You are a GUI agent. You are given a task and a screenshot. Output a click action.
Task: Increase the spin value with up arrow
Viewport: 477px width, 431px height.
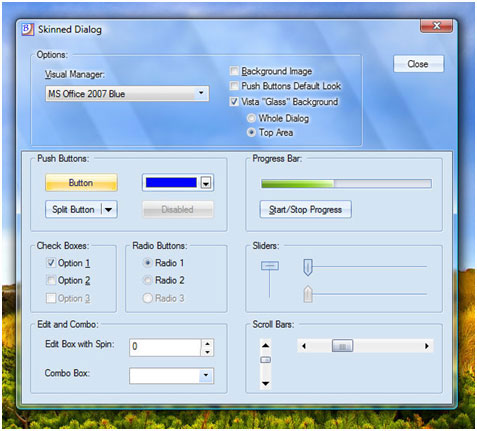pyautogui.click(x=207, y=343)
